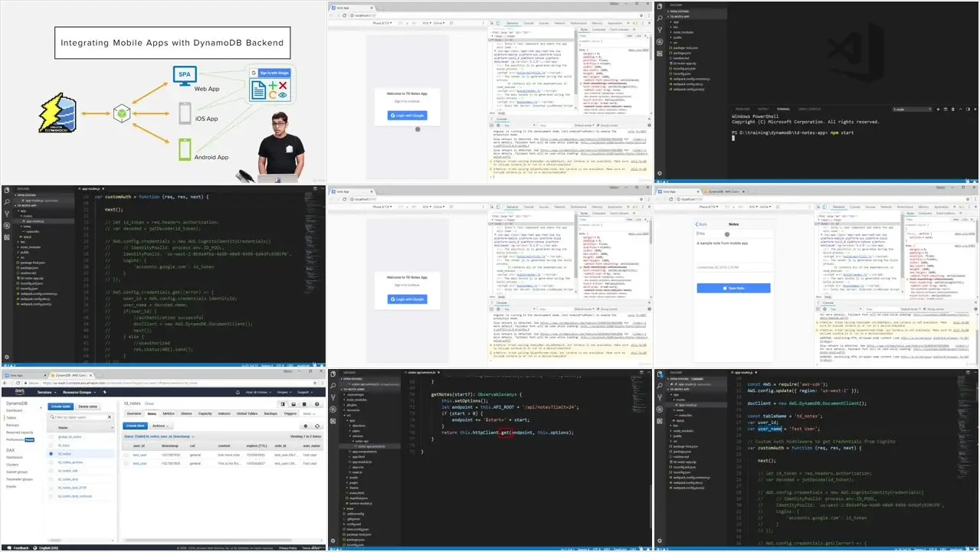Clear the DevTools console with the clear icon

493,125
